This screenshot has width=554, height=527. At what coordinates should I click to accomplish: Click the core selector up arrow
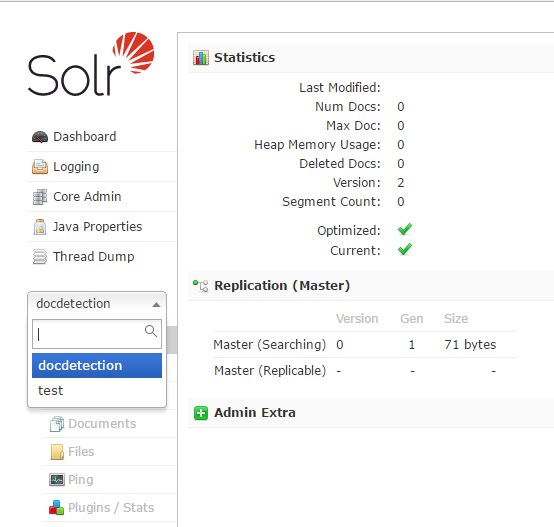156,304
